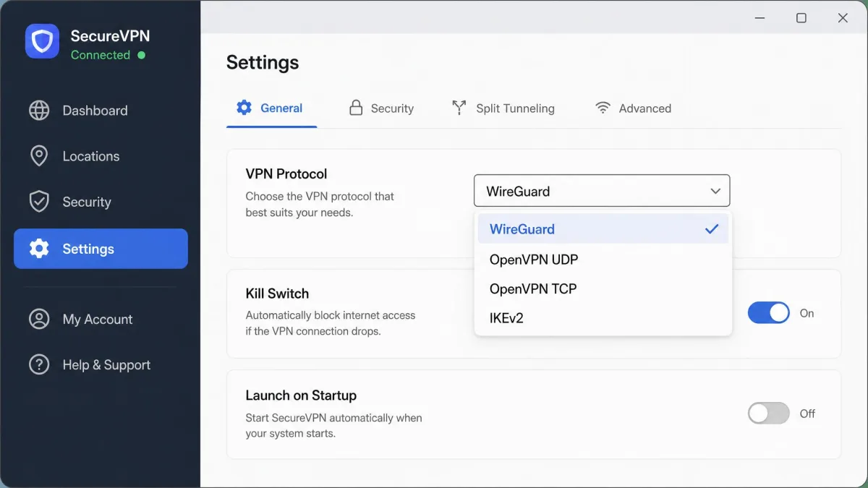Image resolution: width=868 pixels, height=488 pixels.
Task: Click the General tab gear icon
Action: point(244,108)
